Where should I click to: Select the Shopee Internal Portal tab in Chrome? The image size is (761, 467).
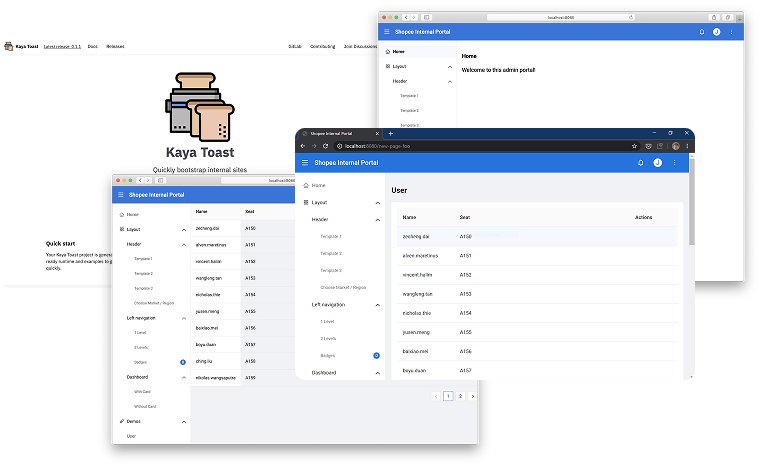(x=338, y=133)
